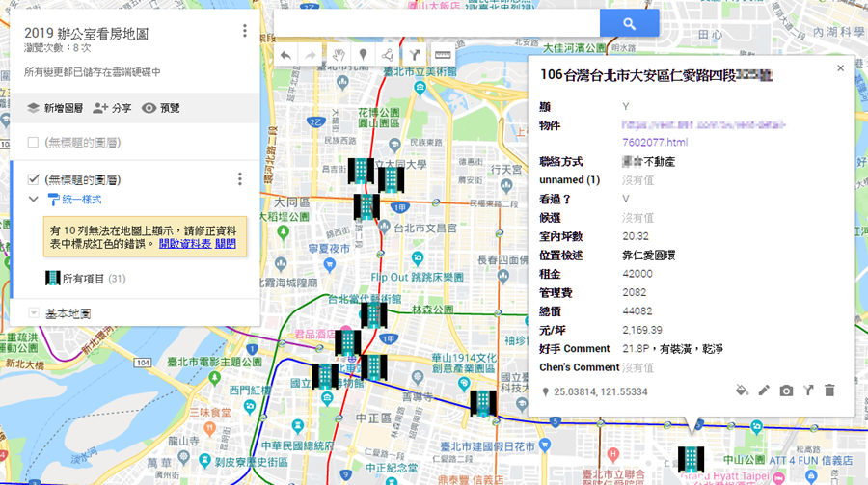Screen dimensions: 868x485
Task: Click the 開啟資料表 link
Action: point(185,244)
